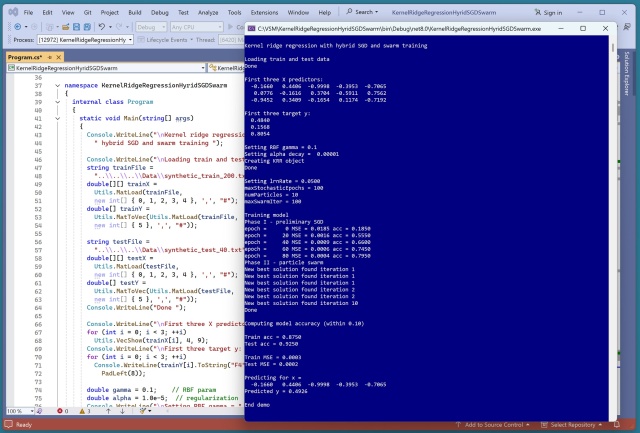This screenshot has width=640, height=433.
Task: Open the Git menu
Action: coord(87,12)
